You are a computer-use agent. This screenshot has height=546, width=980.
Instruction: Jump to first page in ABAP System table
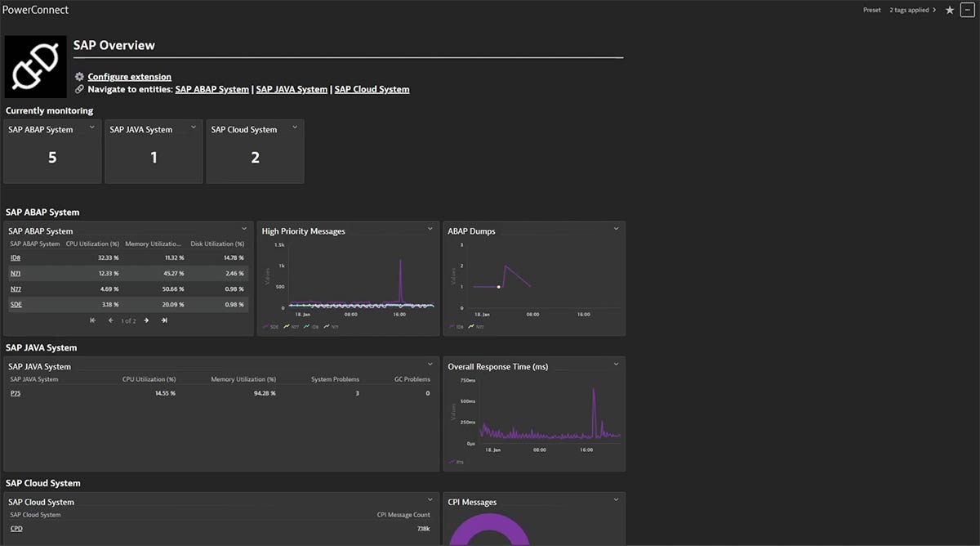[x=92, y=320]
